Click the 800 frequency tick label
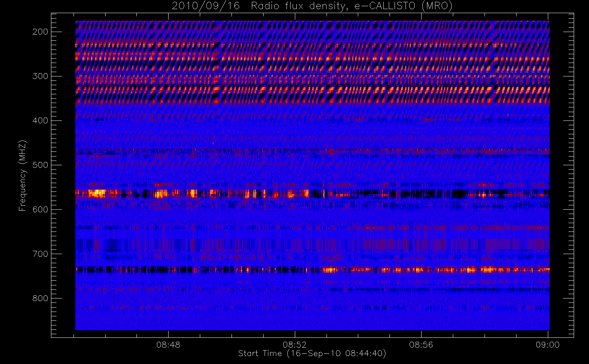The image size is (589, 364). 40,298
